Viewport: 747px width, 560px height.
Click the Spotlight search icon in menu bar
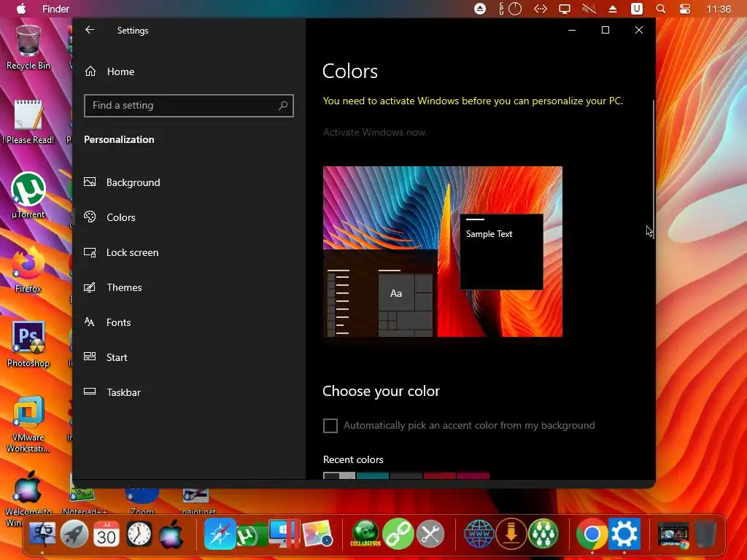pos(661,9)
